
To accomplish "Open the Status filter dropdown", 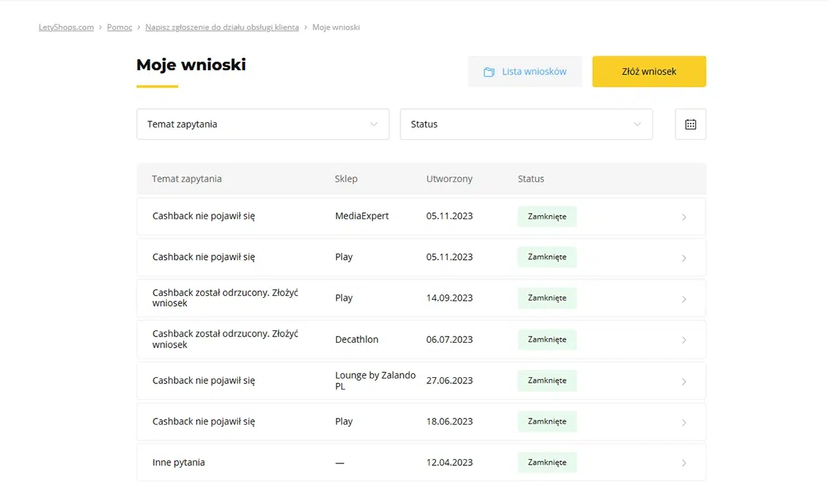I will point(526,124).
